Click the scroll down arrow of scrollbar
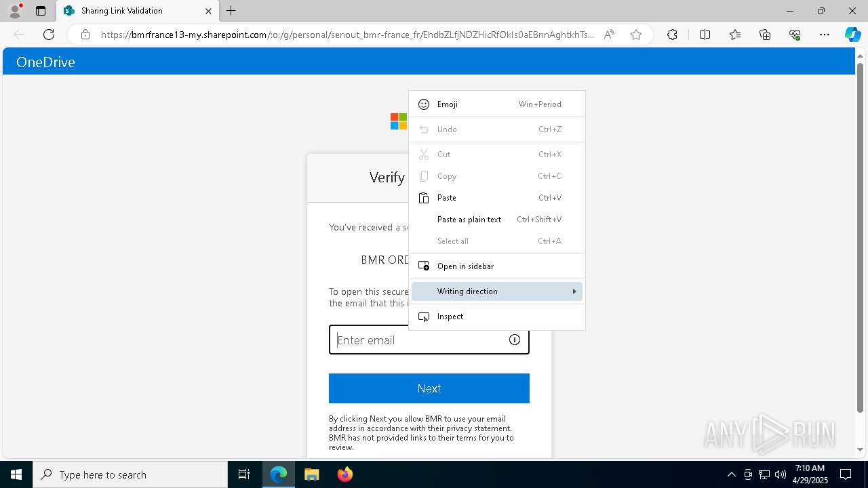The image size is (868, 488). 860,449
